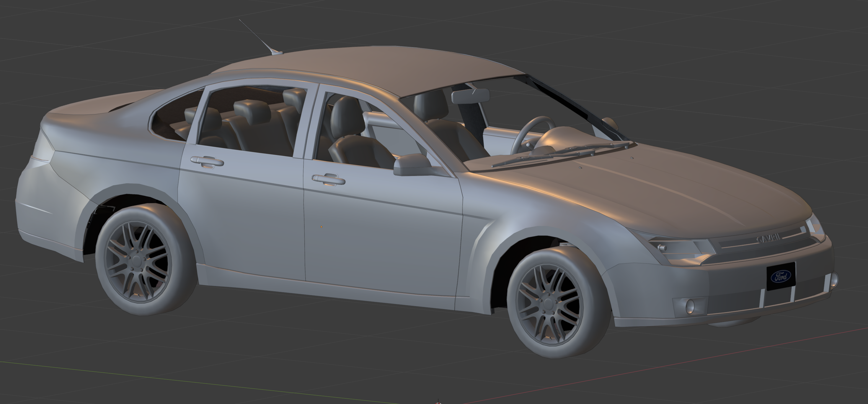
Task: Click the GAVRIL lettering on the grille
Action: (x=768, y=238)
